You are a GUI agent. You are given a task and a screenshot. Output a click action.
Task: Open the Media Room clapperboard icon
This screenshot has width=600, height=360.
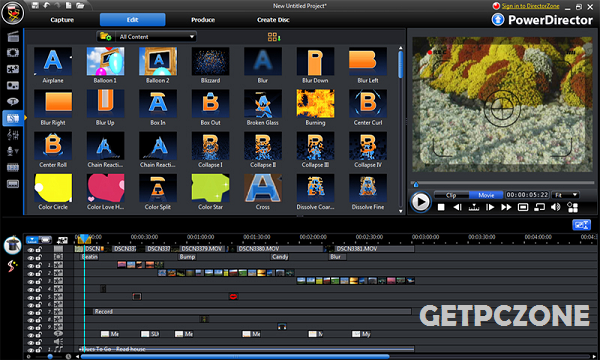click(13, 37)
